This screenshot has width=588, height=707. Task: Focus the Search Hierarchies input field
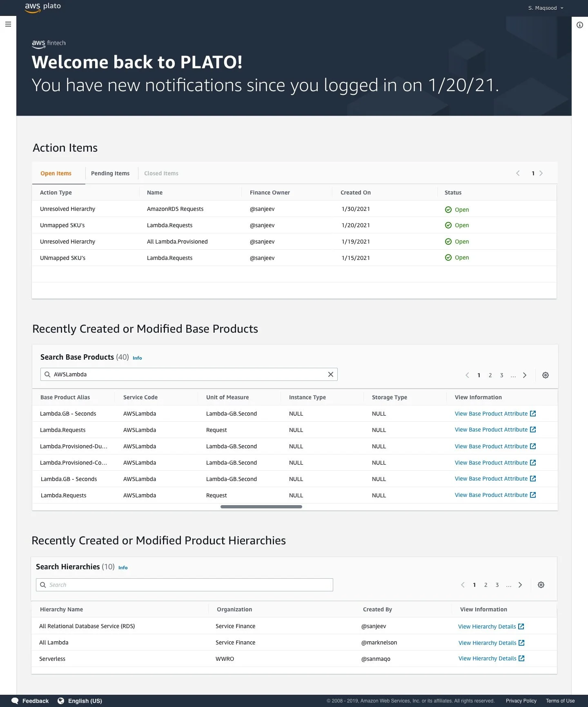(x=185, y=585)
